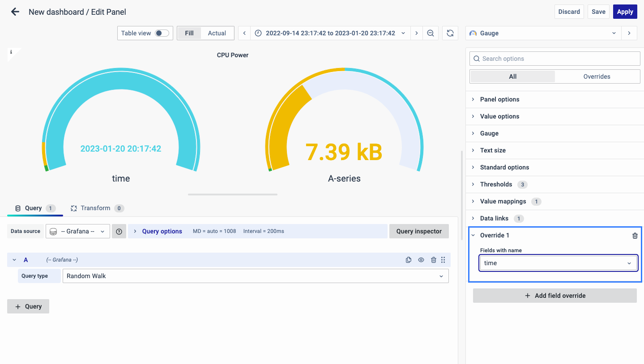Open the data source help icon
The width and height of the screenshot is (644, 364).
[x=119, y=231]
